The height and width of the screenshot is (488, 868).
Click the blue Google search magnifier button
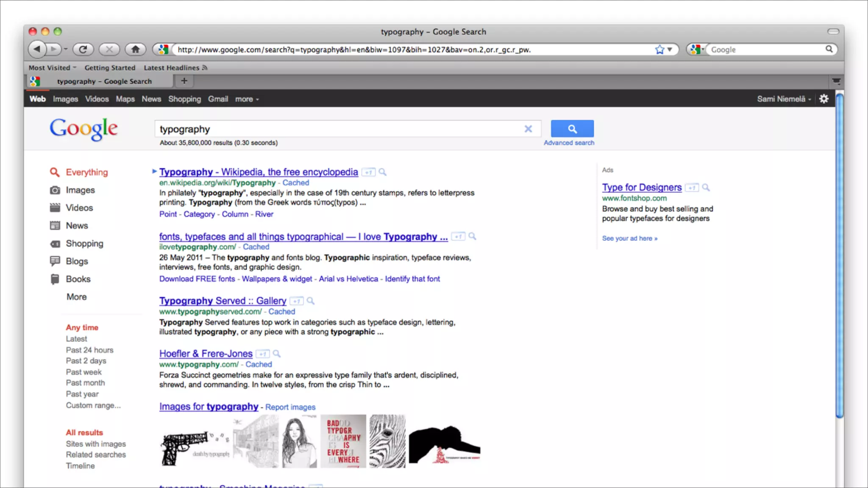point(572,129)
